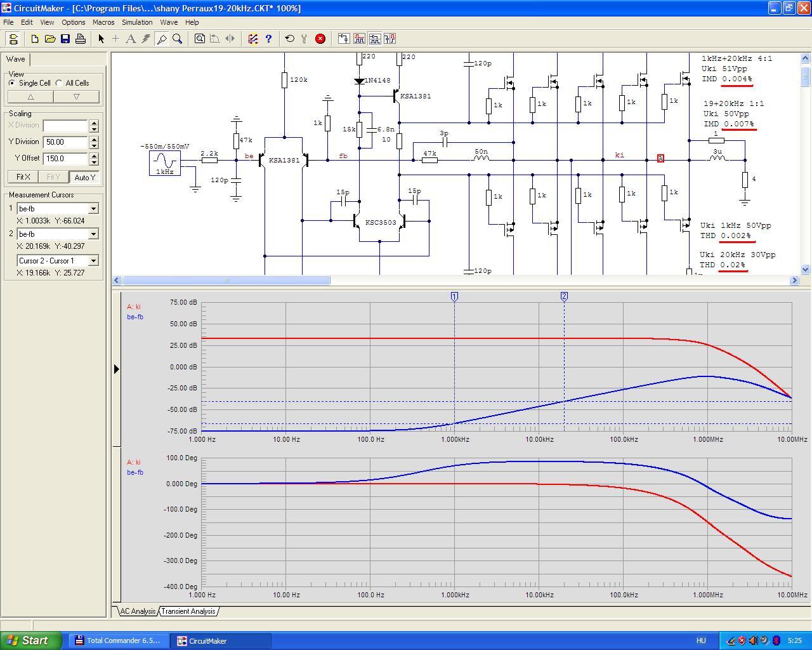Open the new document icon

(35, 39)
